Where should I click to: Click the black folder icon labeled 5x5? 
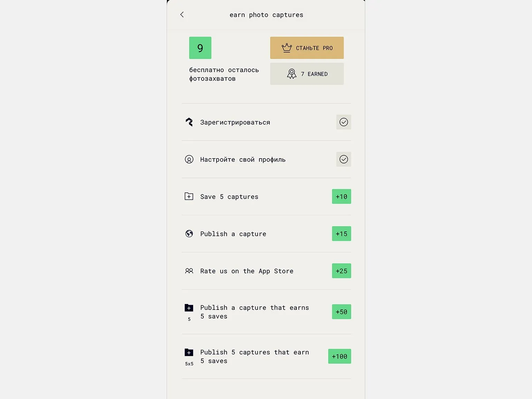point(189,352)
